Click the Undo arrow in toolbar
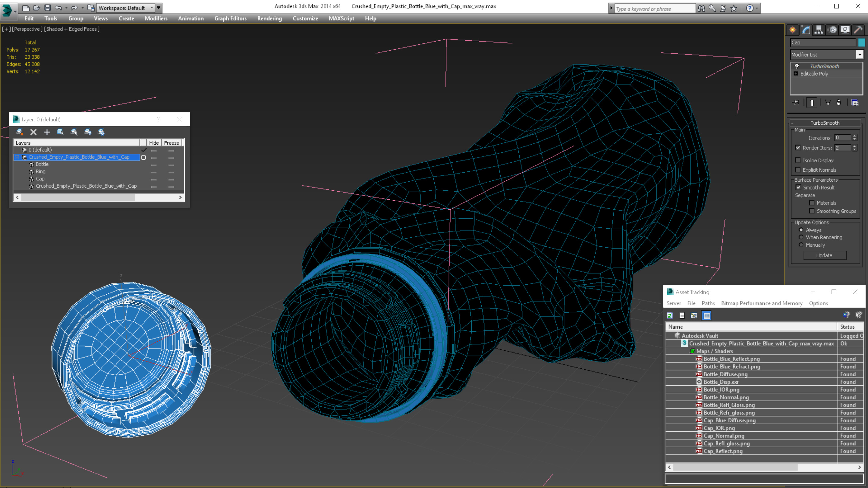868x488 pixels. tap(58, 8)
